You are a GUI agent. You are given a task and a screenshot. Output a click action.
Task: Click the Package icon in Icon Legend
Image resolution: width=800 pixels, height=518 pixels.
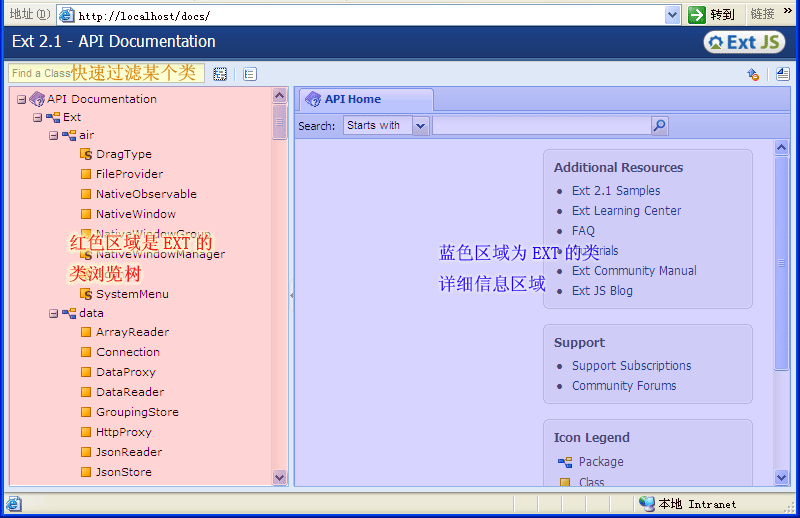pos(565,462)
